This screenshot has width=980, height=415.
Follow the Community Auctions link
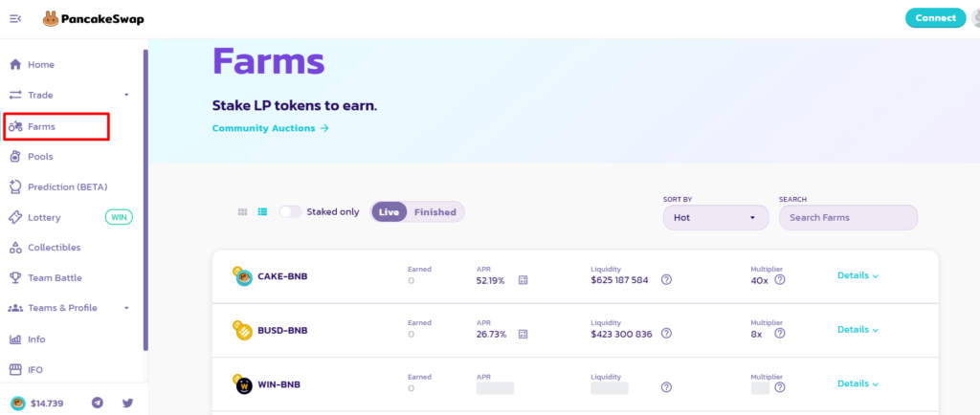pos(270,128)
